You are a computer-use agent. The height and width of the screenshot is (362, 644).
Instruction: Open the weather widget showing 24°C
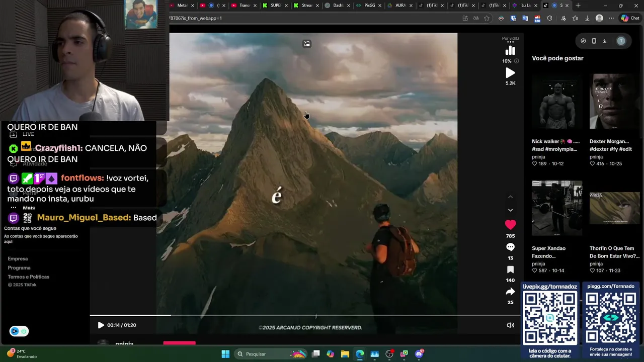point(22,354)
